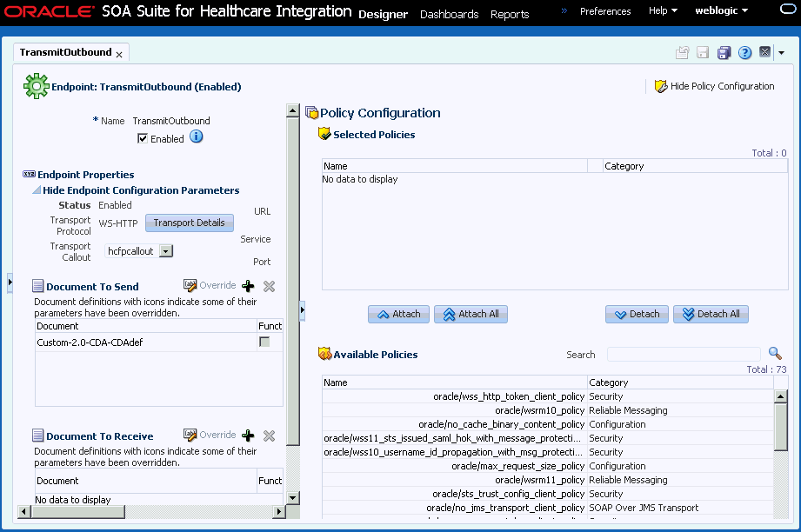Toggle Funct checkbox for Custom-2.0-CDA-CDAdef
The image size is (801, 532).
tap(264, 342)
